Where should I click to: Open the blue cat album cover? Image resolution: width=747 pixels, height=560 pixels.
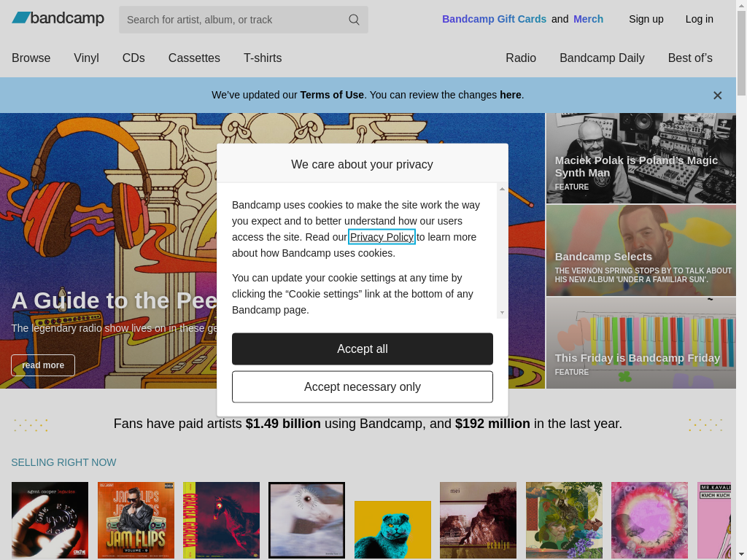(392, 529)
